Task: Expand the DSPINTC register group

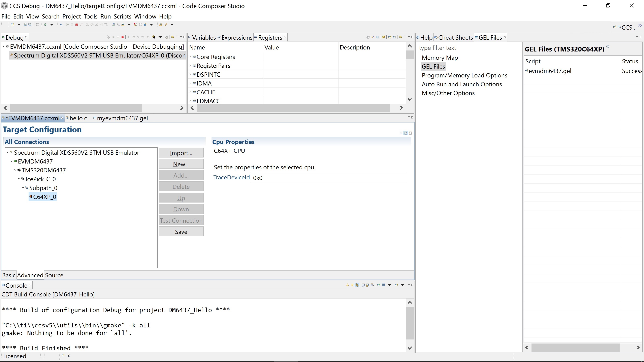Action: [x=190, y=74]
